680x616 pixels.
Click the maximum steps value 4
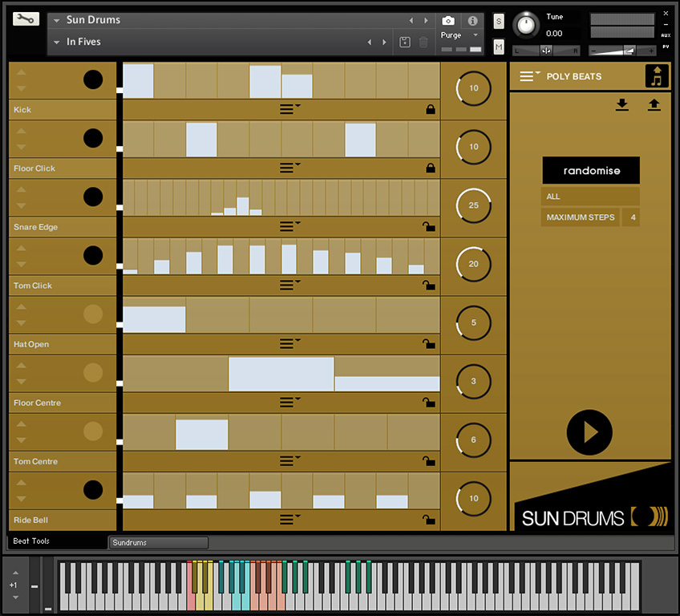[x=631, y=217]
